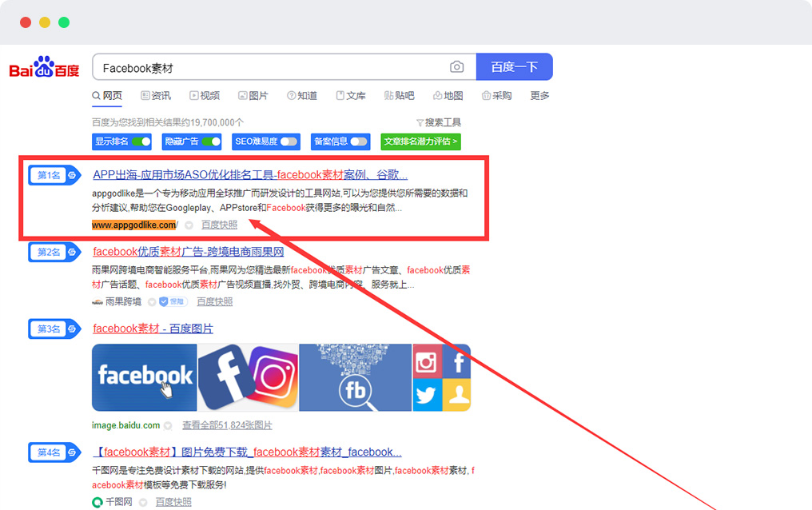Click the 搜索工具 link
Screen dimensions: 812x510
443,123
